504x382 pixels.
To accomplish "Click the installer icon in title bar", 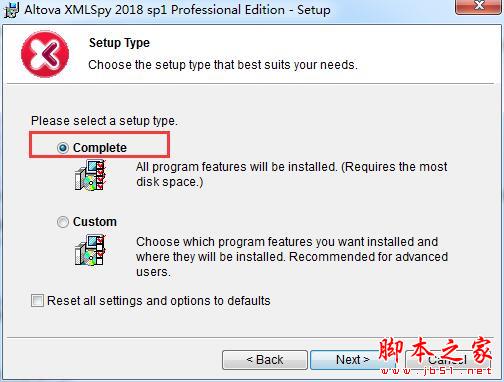I will (x=11, y=10).
